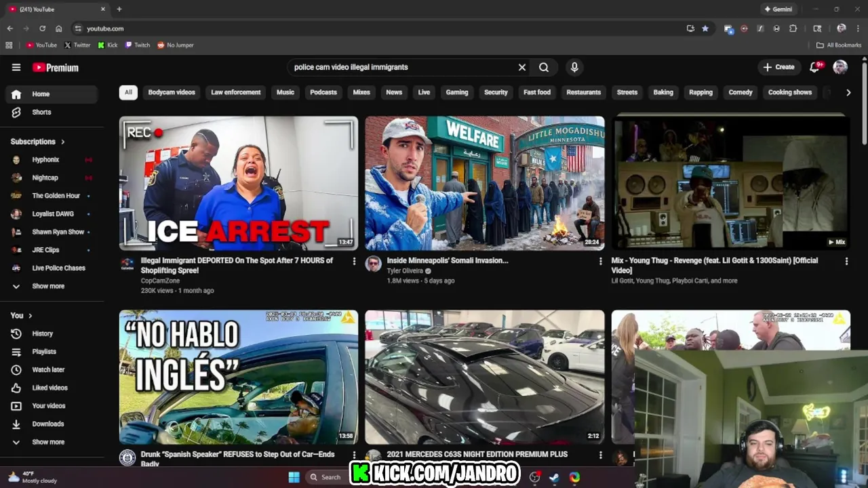Clear the search box with the X
The height and width of the screenshot is (488, 868).
522,67
